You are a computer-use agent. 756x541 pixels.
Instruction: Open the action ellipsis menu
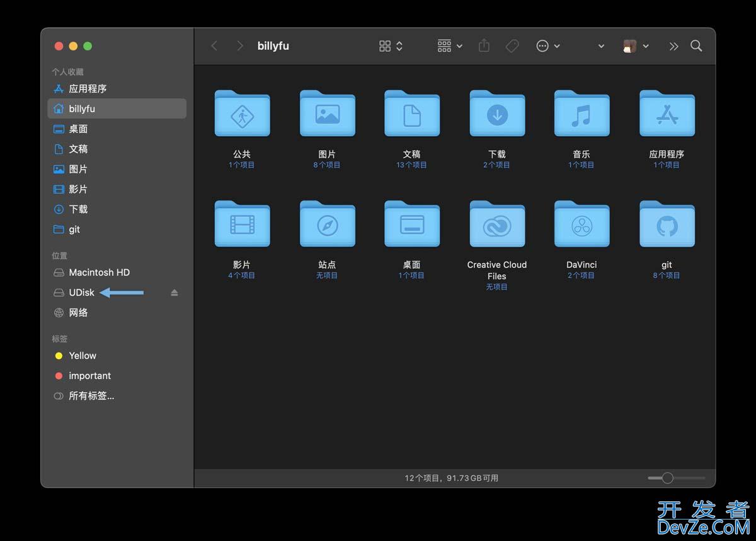pyautogui.click(x=547, y=46)
